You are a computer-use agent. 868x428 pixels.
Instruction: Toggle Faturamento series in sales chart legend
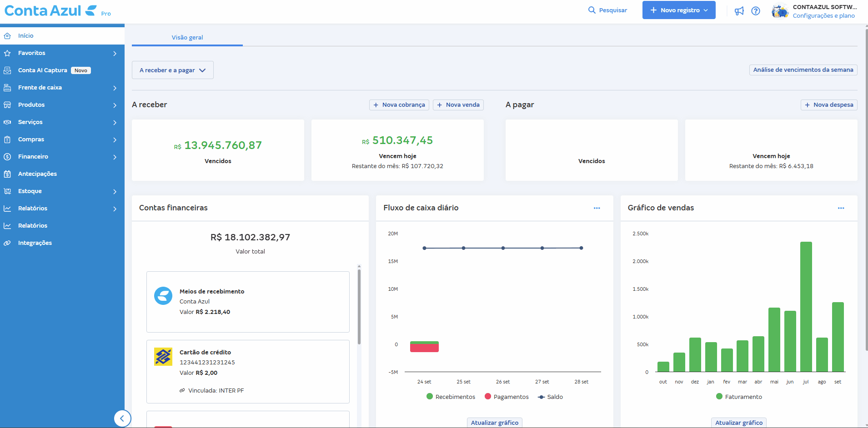point(739,397)
